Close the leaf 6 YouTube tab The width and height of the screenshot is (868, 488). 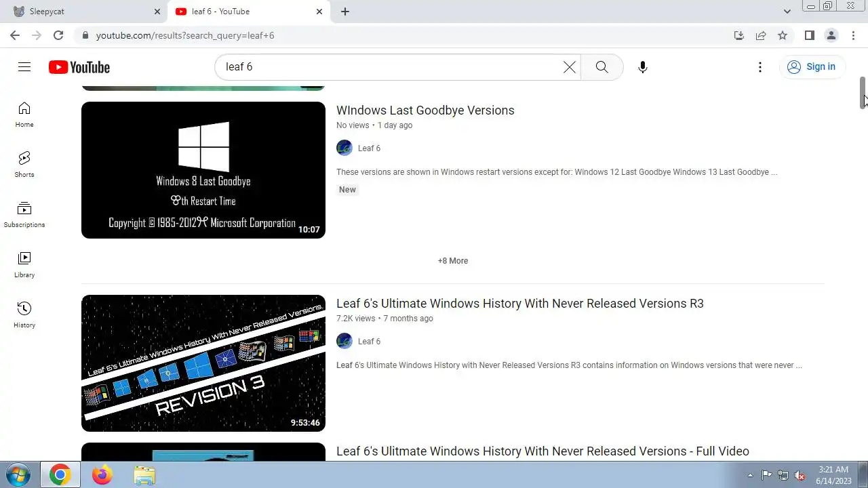pyautogui.click(x=319, y=12)
